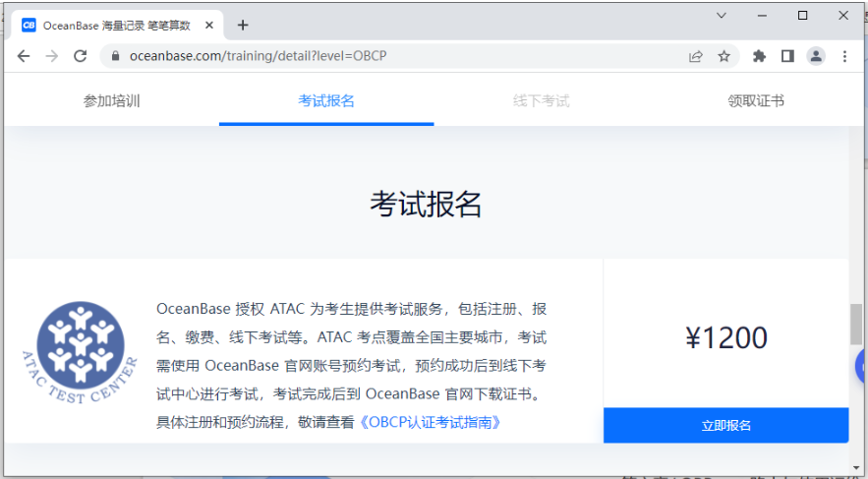Click the page vertical scrollbar thumb

(x=856, y=324)
